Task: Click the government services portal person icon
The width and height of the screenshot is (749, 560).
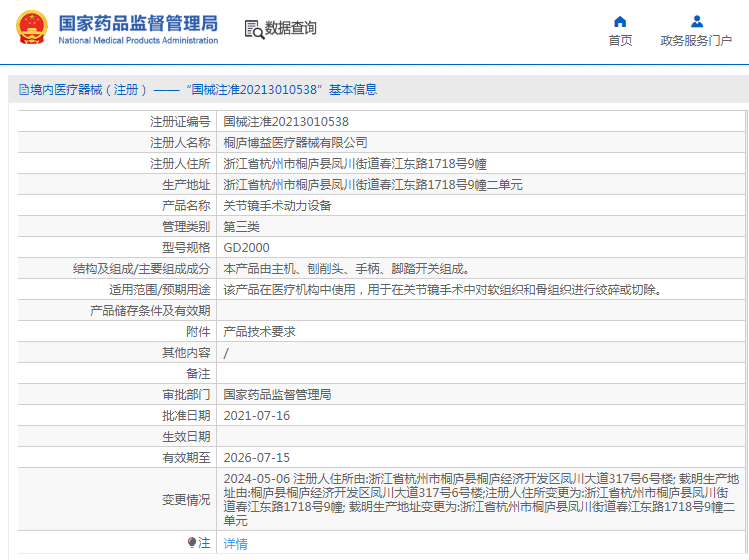Action: (x=696, y=22)
